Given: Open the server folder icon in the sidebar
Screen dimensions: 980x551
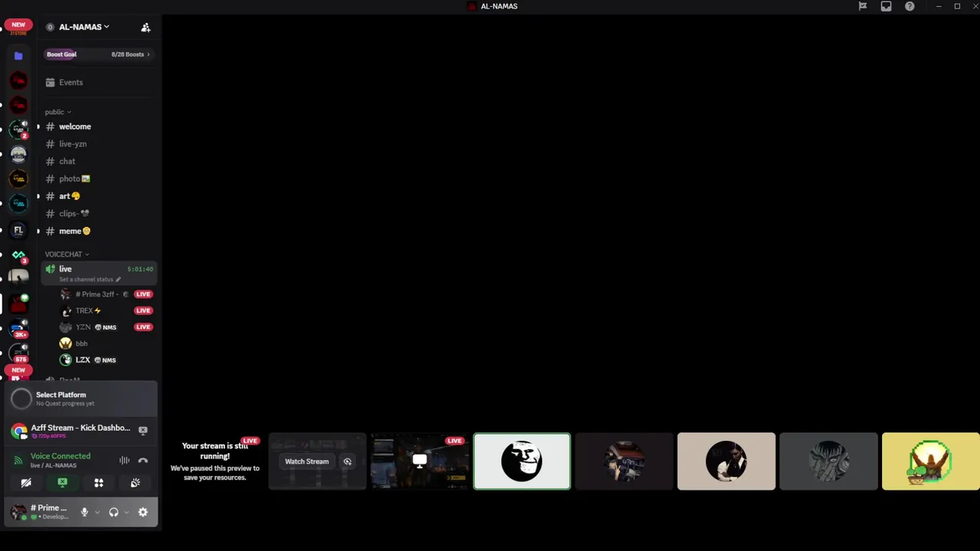Looking at the screenshot, I should pyautogui.click(x=18, y=56).
